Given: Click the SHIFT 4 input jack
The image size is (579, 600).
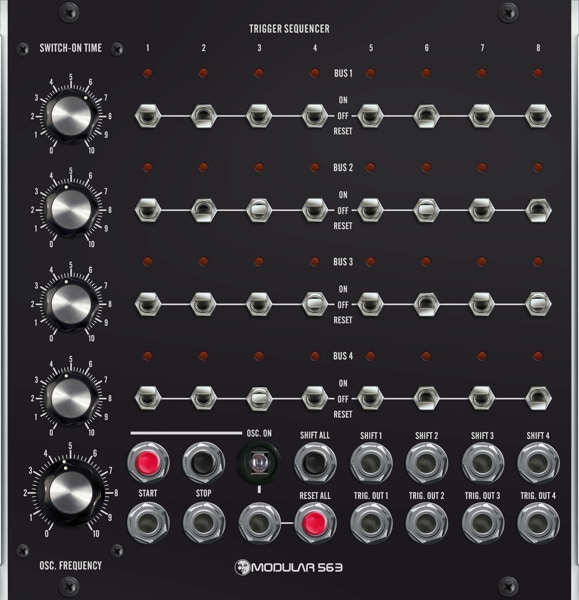Looking at the screenshot, I should pos(538,463).
